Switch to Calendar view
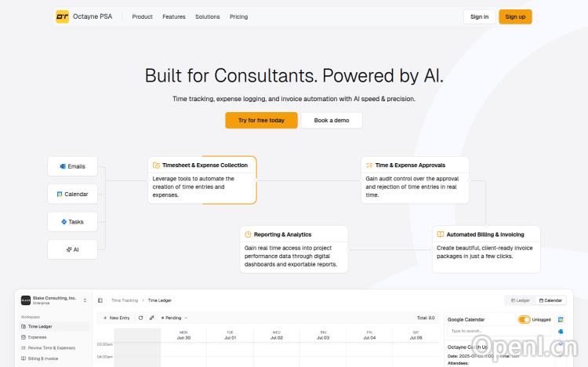Image resolution: width=588 pixels, height=367 pixels. (550, 300)
